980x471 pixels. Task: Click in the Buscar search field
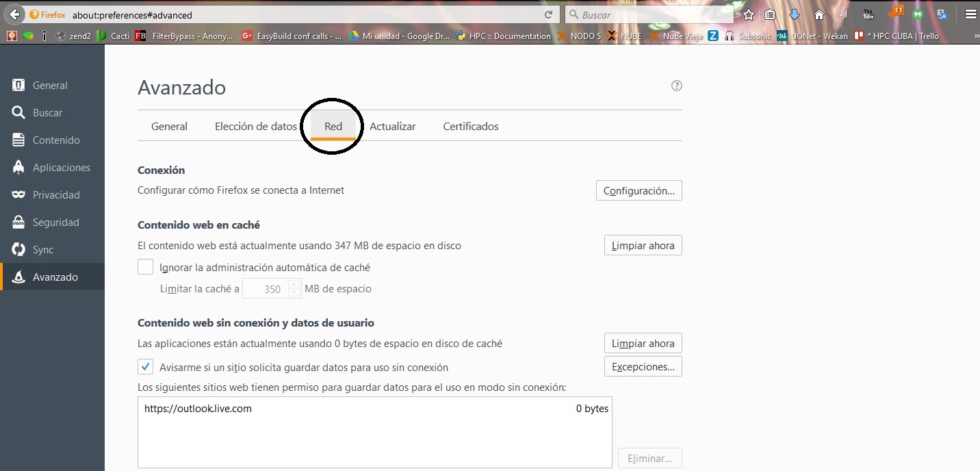click(x=654, y=14)
